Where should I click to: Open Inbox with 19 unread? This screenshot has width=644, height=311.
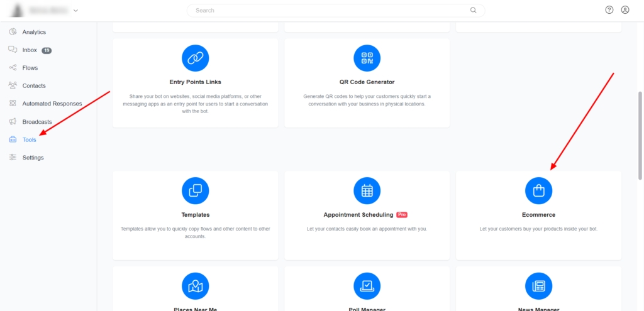click(x=30, y=50)
